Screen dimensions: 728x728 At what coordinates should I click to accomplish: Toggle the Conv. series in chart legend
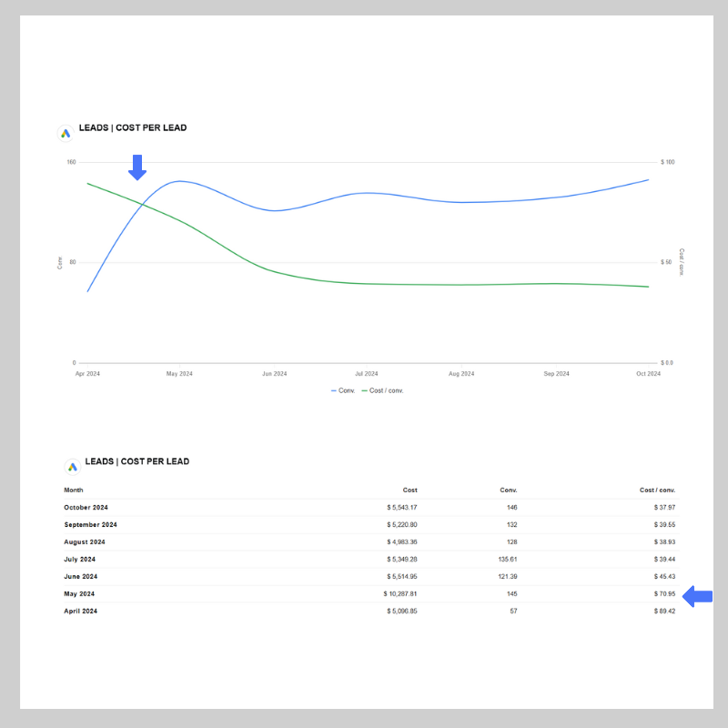pyautogui.click(x=343, y=390)
